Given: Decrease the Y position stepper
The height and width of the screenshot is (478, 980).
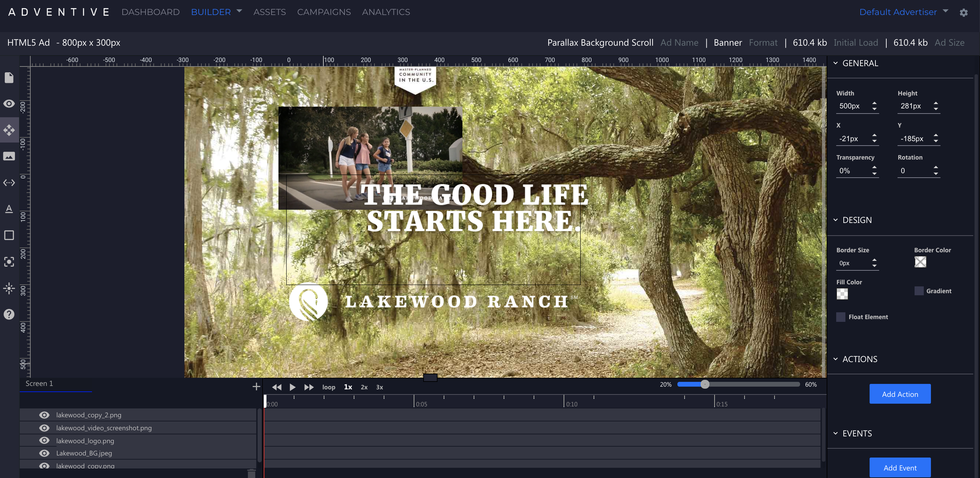Looking at the screenshot, I should tap(935, 141).
